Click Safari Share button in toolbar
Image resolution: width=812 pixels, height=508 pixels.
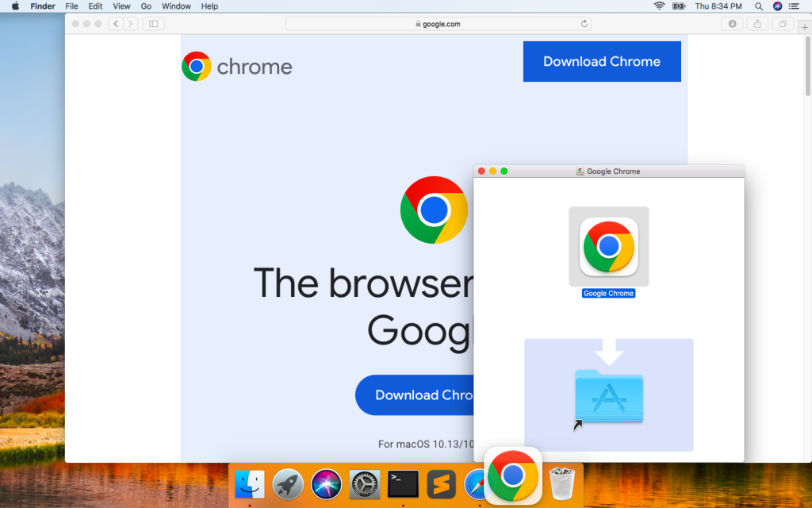757,24
